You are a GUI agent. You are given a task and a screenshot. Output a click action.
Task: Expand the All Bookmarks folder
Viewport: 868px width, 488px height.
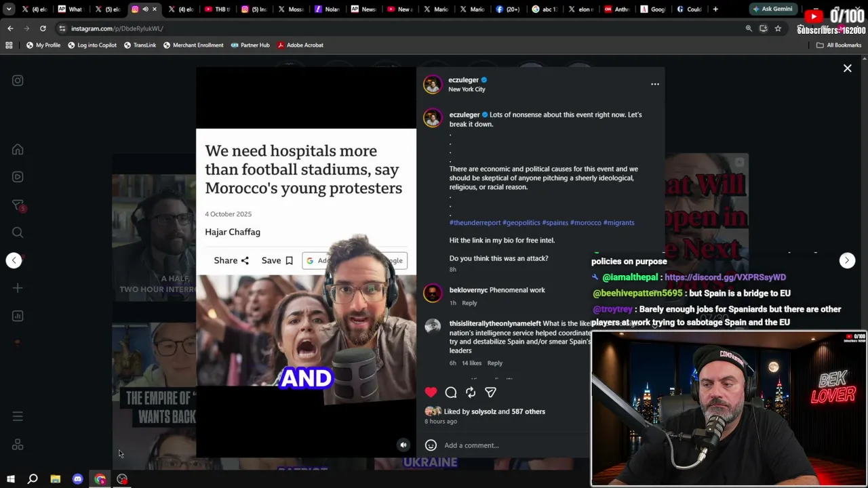839,45
